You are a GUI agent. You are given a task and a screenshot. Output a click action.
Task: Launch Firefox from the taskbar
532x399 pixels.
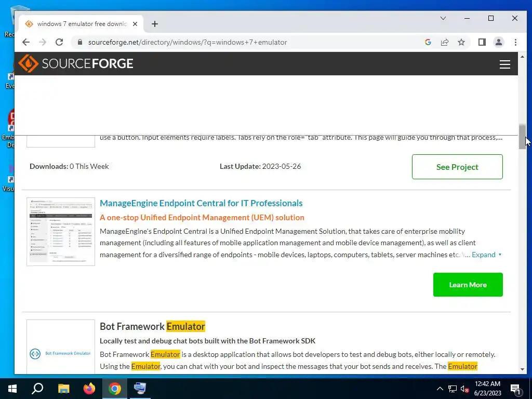point(89,388)
